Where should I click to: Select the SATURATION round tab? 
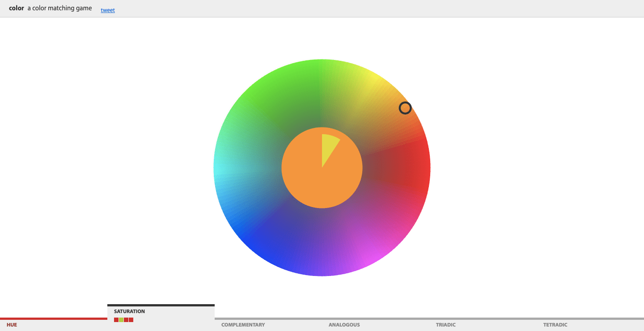[161, 318]
